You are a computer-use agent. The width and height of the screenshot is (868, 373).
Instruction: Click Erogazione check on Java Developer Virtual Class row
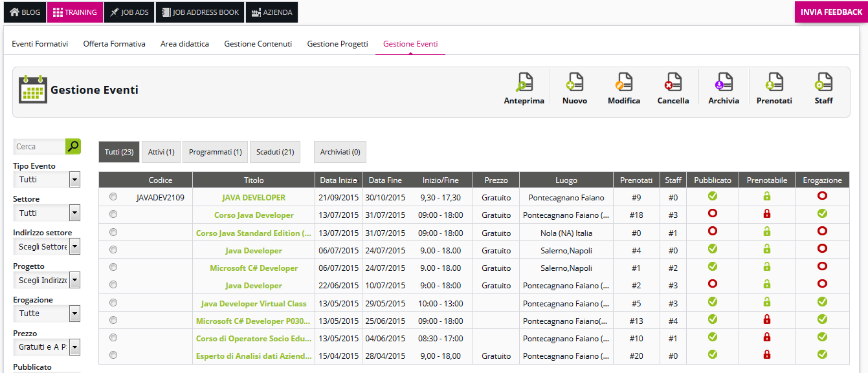(x=823, y=301)
